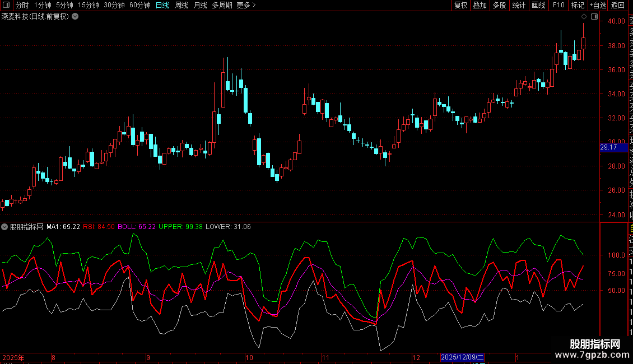
Task: Select the 5分钟 period tab
Action: pyautogui.click(x=64, y=5)
